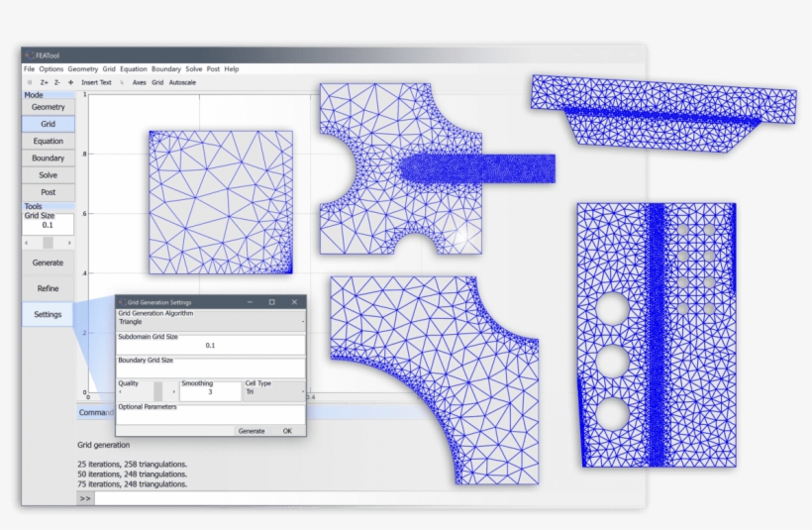812x530 pixels.
Task: Open the Geometry menu in menu bar
Action: coord(83,69)
